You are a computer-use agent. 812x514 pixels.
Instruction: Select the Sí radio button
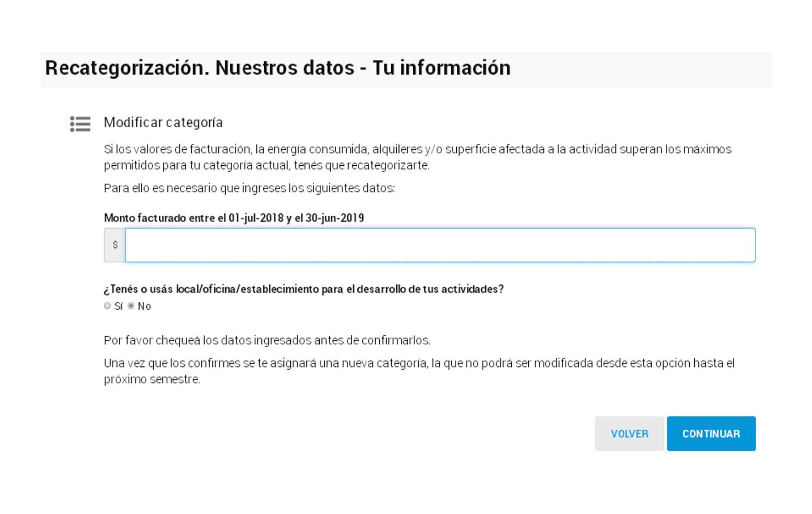(107, 306)
